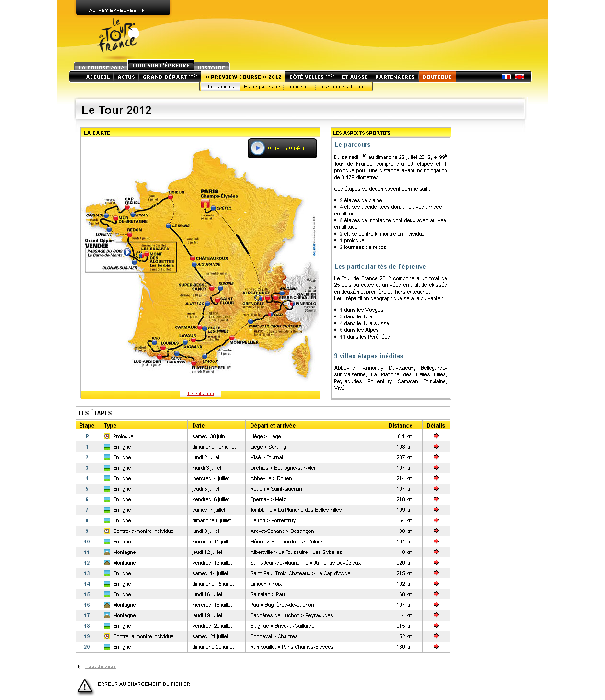Select the Le parcours submenu item
The image size is (605, 700).
pyautogui.click(x=221, y=87)
